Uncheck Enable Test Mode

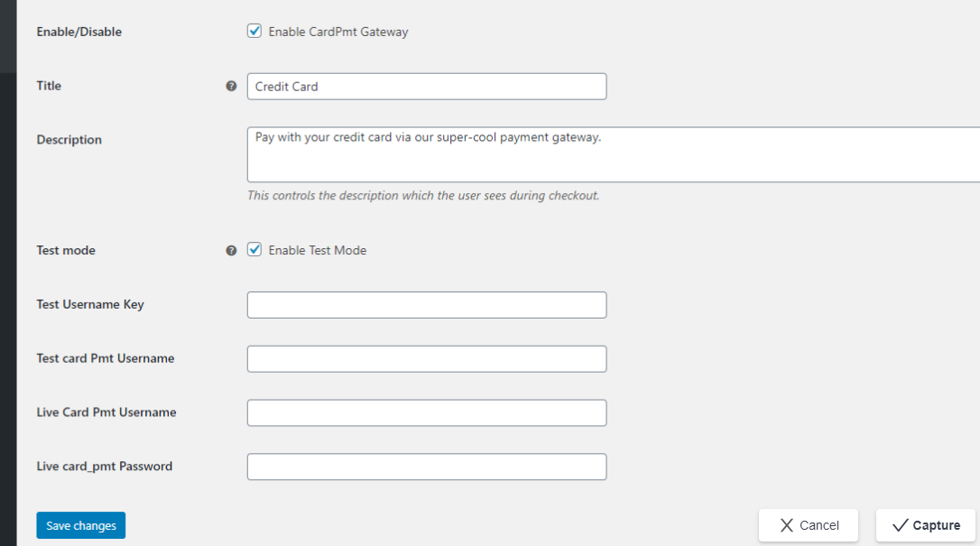(x=254, y=249)
